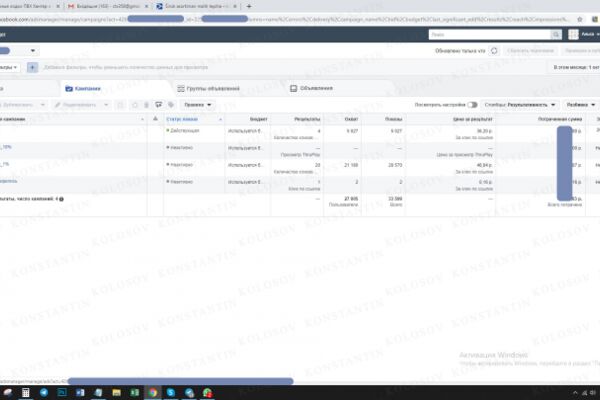Click the Редактировать button
Screen dimensions: 600x400
[76, 105]
